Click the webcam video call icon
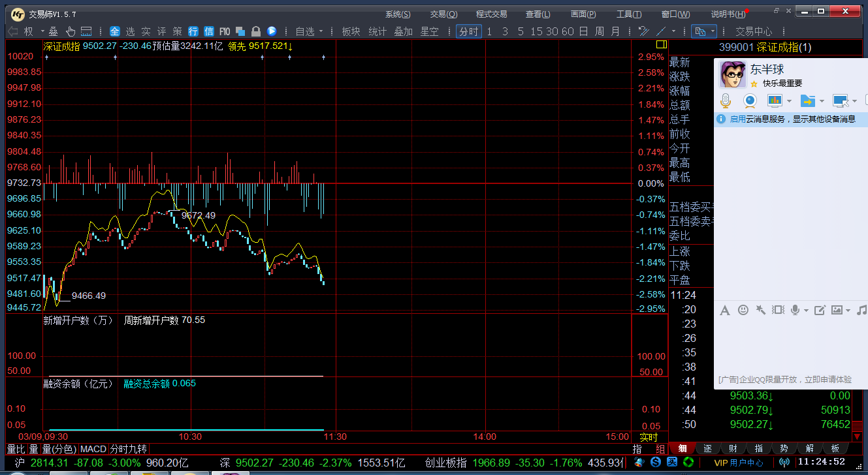868x475 pixels. (750, 100)
